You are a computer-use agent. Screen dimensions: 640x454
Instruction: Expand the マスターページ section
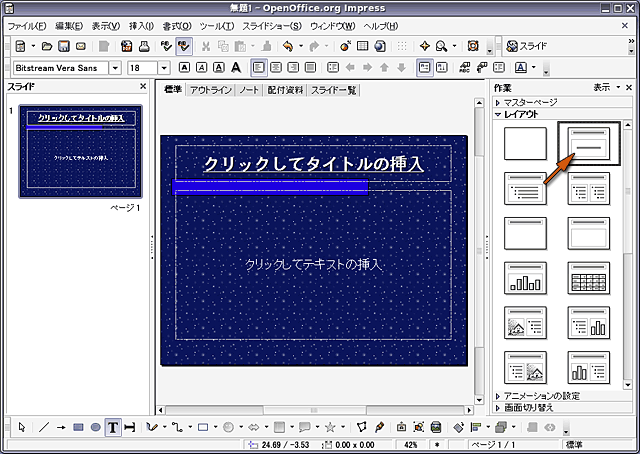[x=530, y=103]
